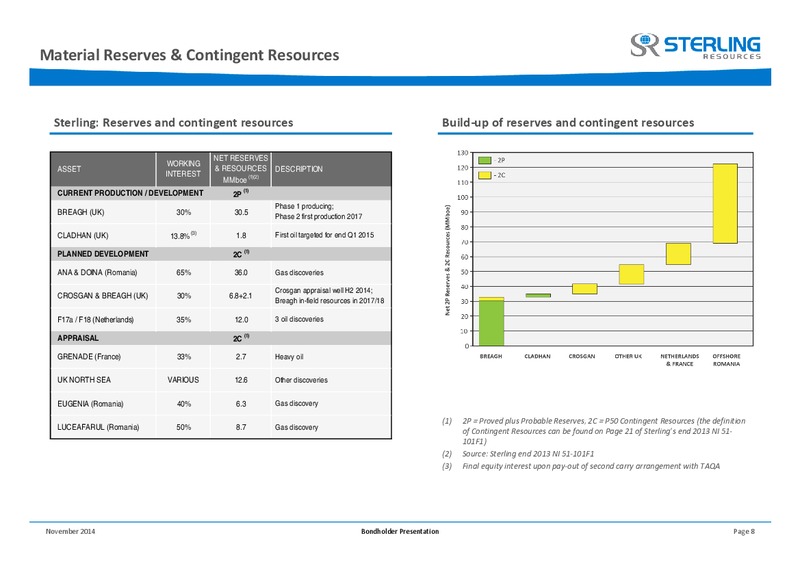Viewport: 800px width, 566px height.
Task: Click footnote (3) about TAQA carry arrangement
Action: point(591,466)
